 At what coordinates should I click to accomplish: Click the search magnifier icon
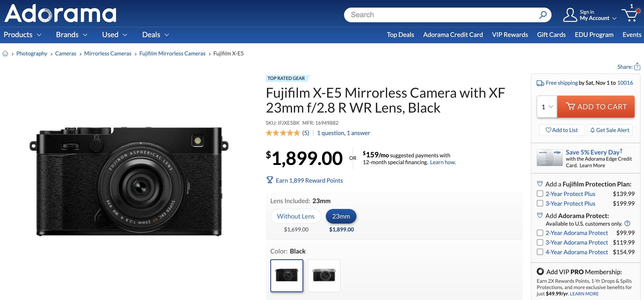542,15
